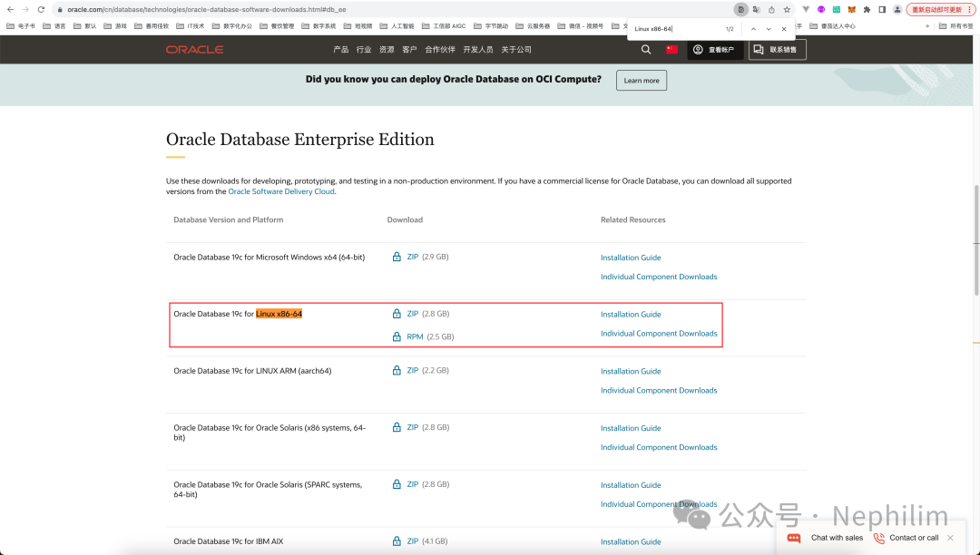Open the Extensions puzzle icon

867,9
